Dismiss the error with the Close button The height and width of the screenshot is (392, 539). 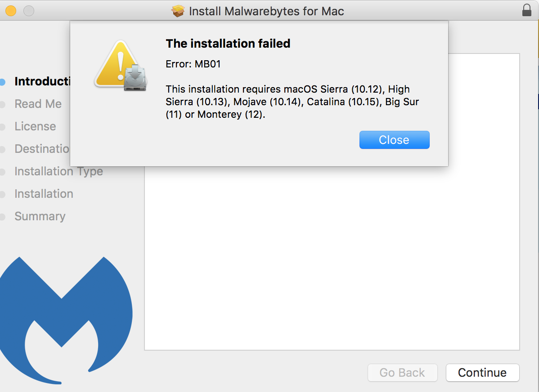tap(394, 140)
